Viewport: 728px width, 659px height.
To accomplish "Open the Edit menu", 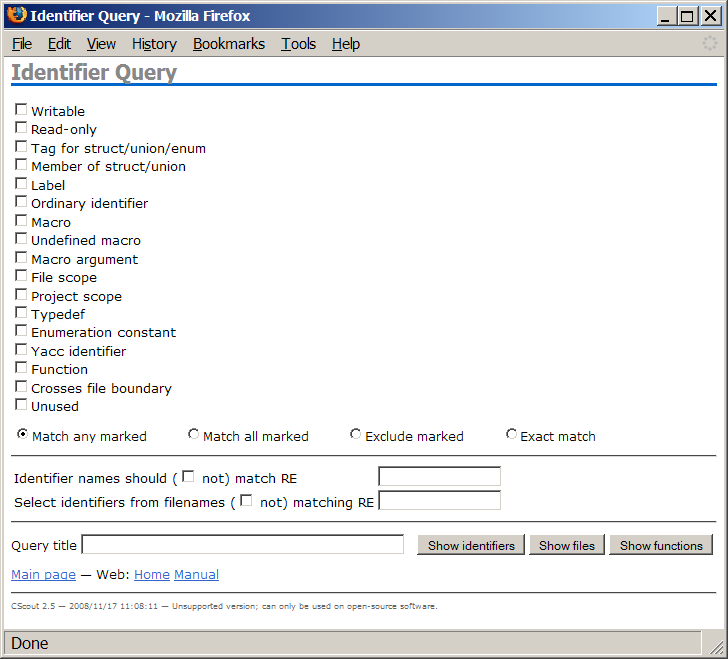I will [59, 44].
